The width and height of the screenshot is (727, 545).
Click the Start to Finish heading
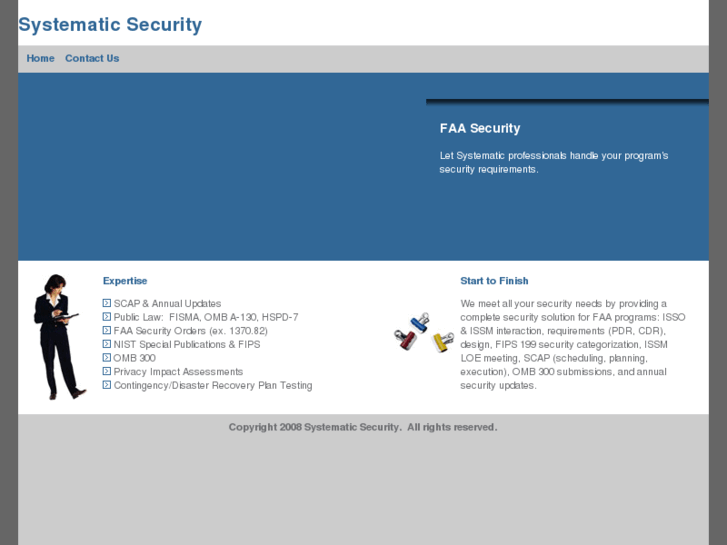(x=494, y=281)
